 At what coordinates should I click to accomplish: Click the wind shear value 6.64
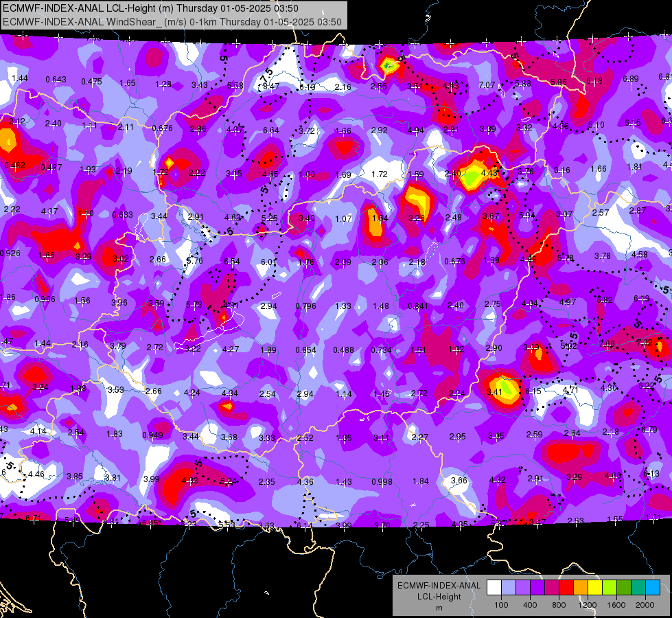coord(271,130)
